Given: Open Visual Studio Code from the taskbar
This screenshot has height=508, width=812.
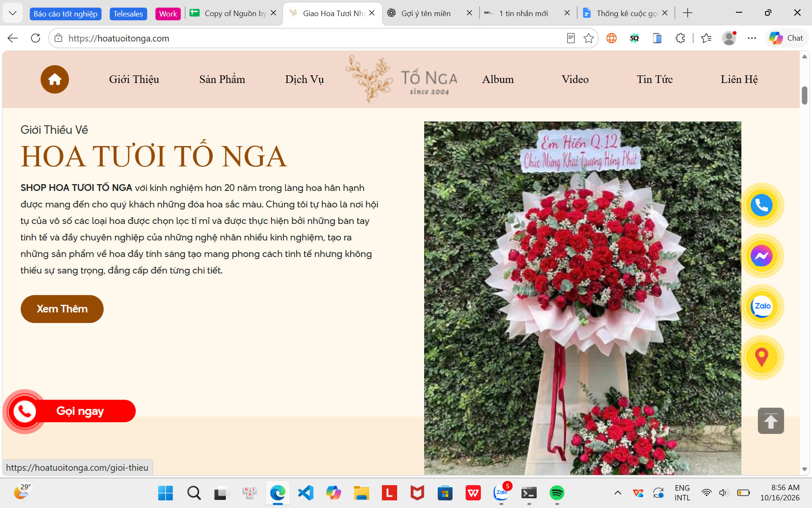Looking at the screenshot, I should click(306, 493).
